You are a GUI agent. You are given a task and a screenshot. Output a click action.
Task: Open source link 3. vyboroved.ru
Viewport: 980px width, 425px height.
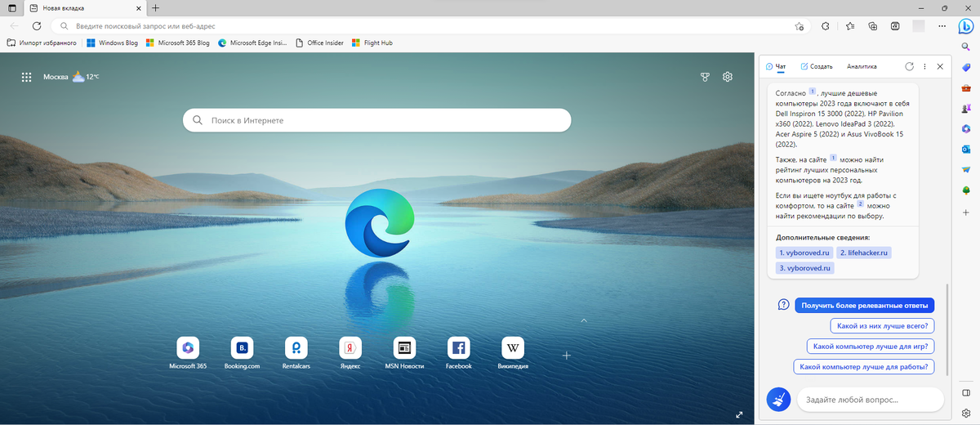(x=804, y=267)
